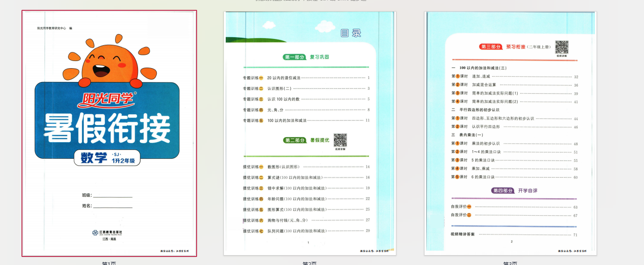Viewport: 644px width, 265px height.
Task: Click the 视频精讲答案 row
Action: (x=515, y=235)
